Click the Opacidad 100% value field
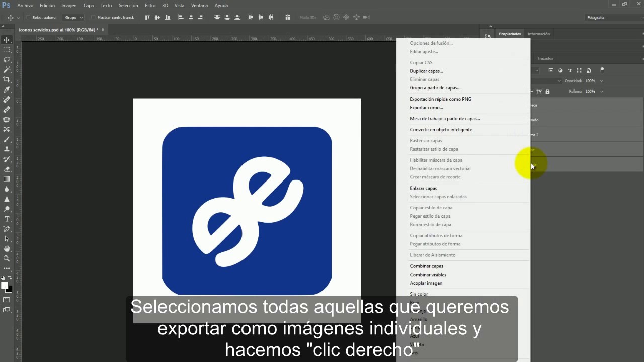The height and width of the screenshot is (362, 644). coord(590,81)
